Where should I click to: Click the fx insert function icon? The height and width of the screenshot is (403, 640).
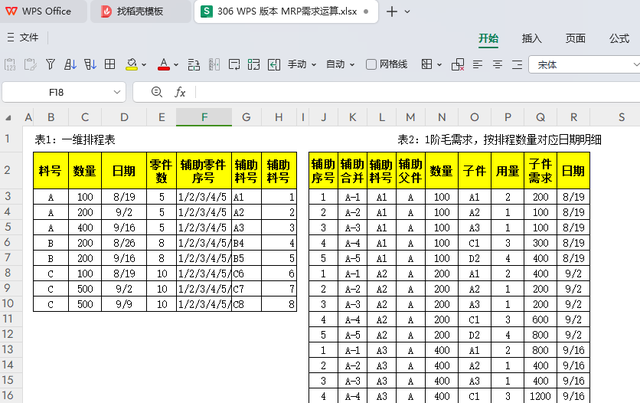180,92
